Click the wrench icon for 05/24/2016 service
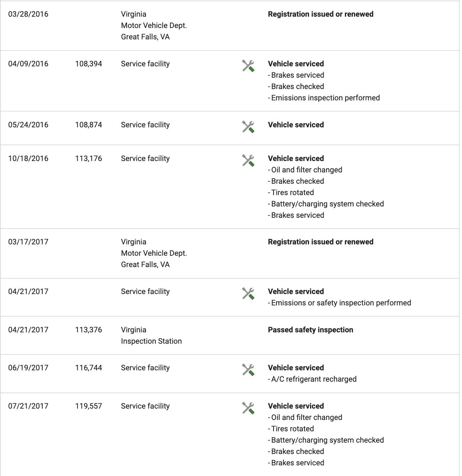This screenshot has height=476, width=462. tap(248, 127)
